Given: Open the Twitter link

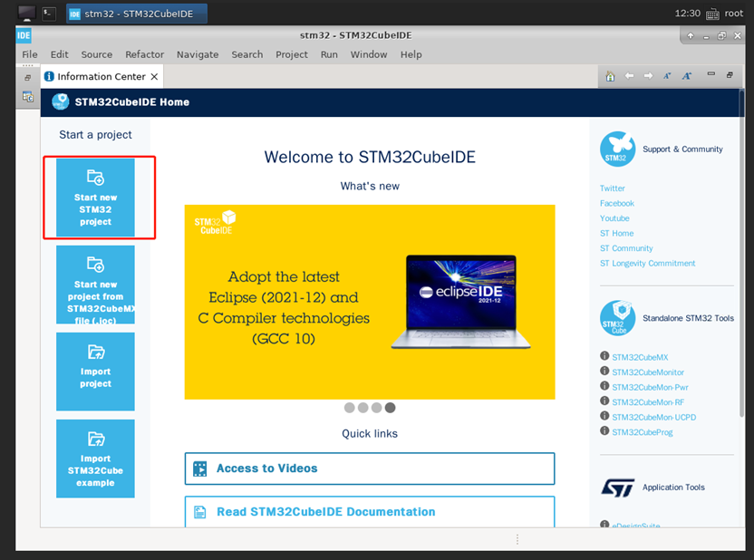Looking at the screenshot, I should click(x=612, y=188).
